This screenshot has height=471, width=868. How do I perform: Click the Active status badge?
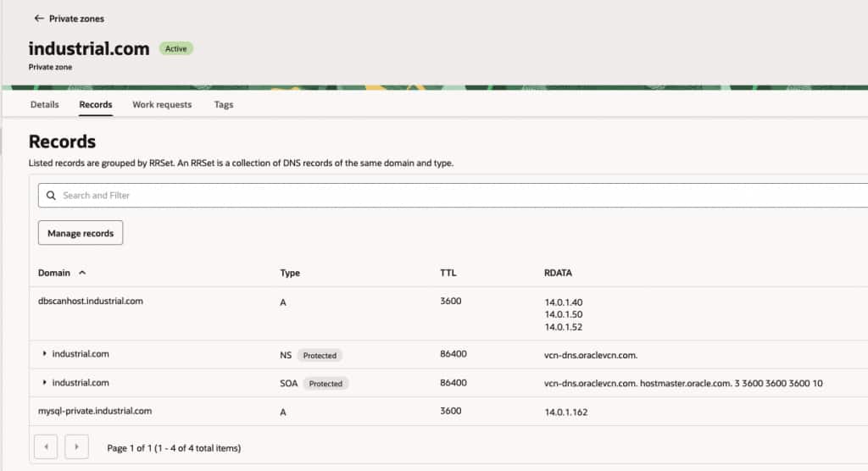point(176,48)
